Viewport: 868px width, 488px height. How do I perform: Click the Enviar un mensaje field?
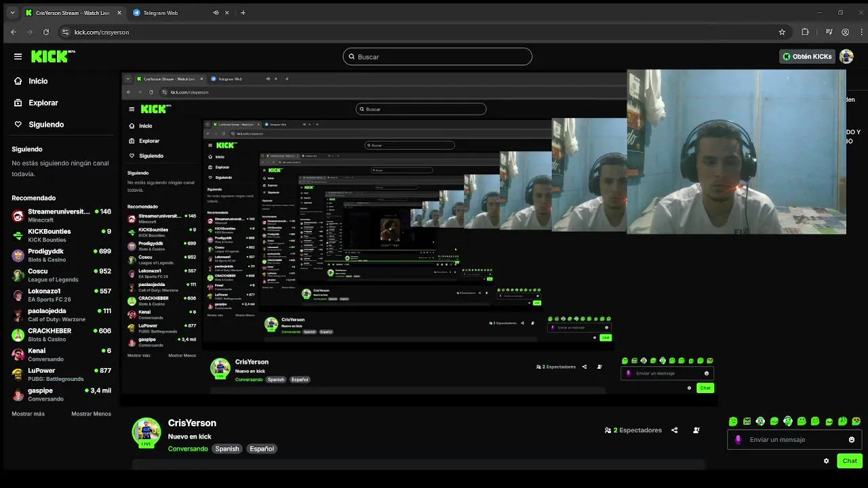794,439
